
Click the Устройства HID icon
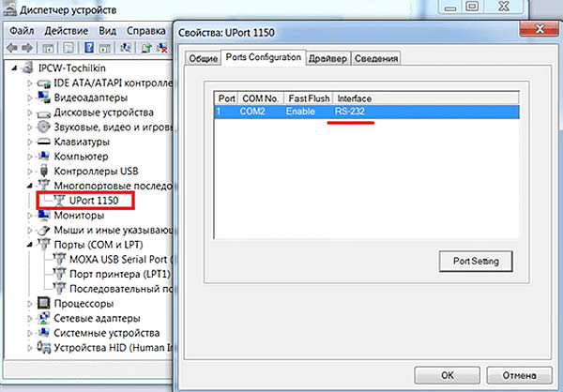pos(44,348)
